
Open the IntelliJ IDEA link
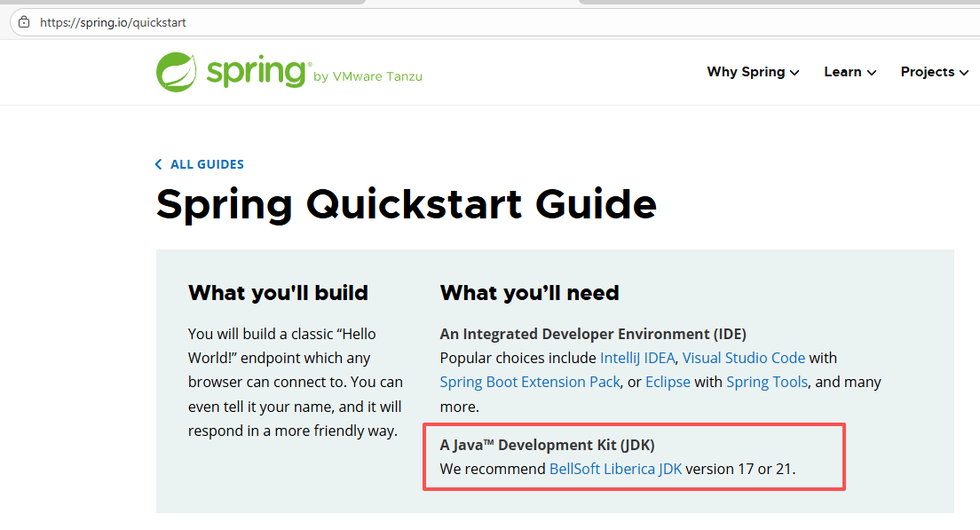(637, 358)
